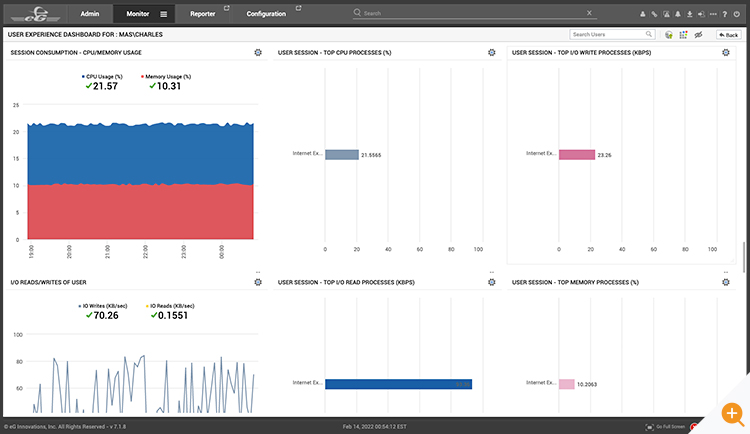The height and width of the screenshot is (434, 750).
Task: Toggle IO Reads (KB/sec) legend item
Action: click(170, 306)
